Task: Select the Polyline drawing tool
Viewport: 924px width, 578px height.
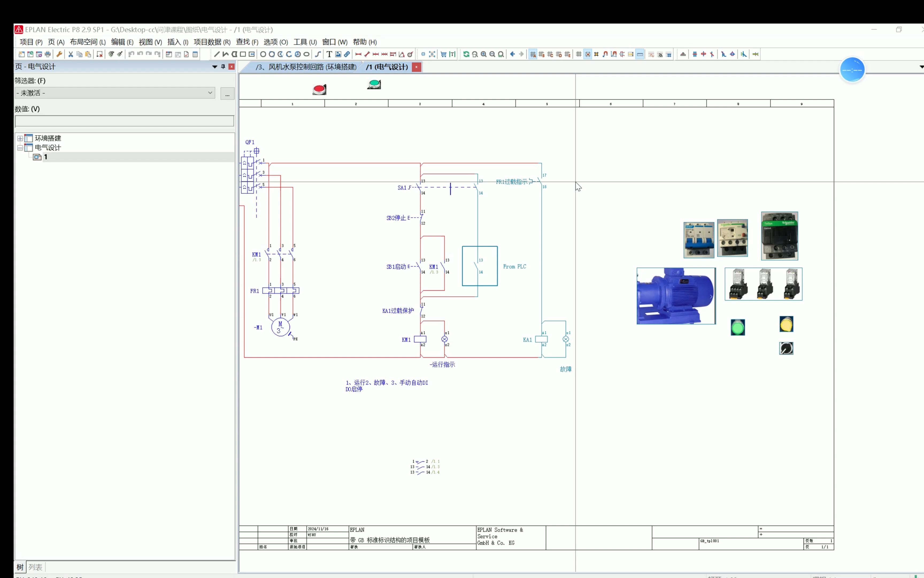Action: [226, 54]
